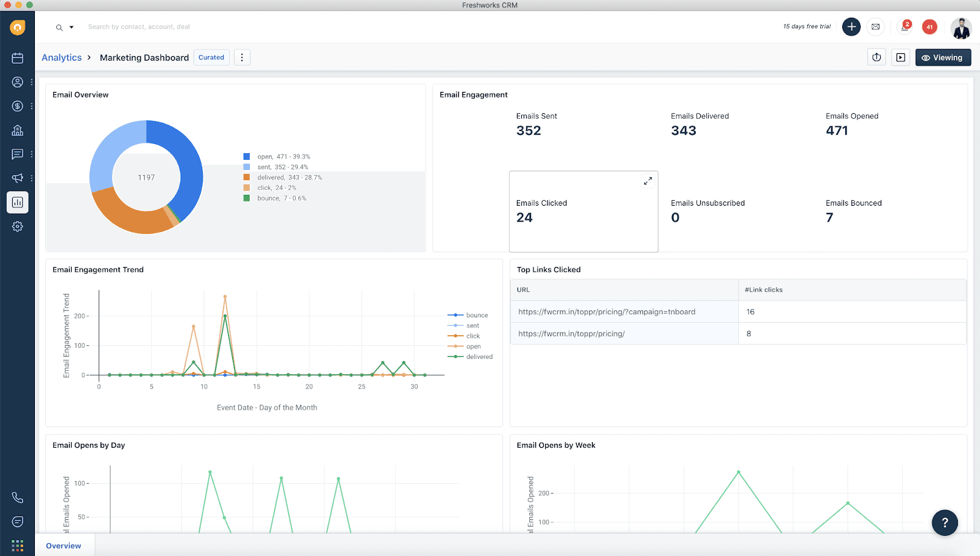The image size is (980, 556).
Task: Open the Campaigns megaphone icon
Action: pyautogui.click(x=17, y=178)
